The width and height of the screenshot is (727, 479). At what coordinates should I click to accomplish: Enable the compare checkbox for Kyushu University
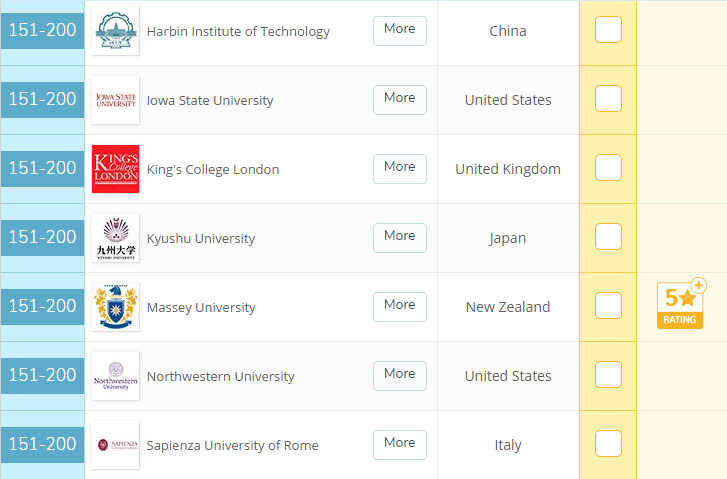click(608, 238)
